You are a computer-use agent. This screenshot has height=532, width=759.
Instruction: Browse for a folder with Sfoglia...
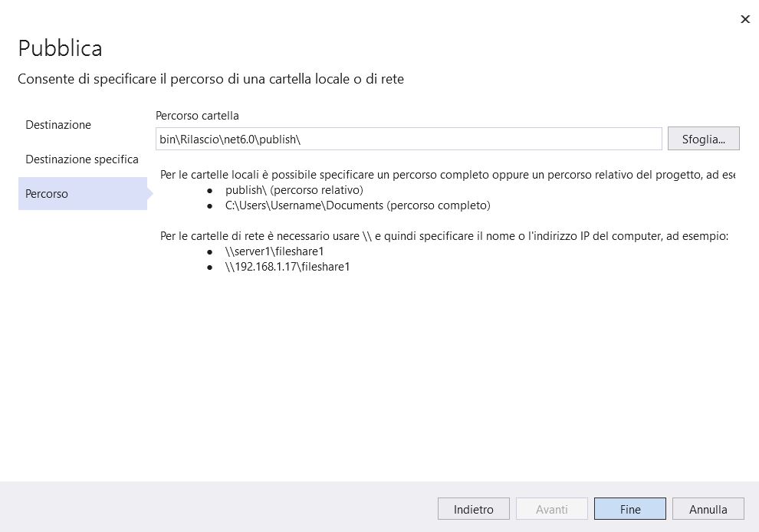point(703,139)
